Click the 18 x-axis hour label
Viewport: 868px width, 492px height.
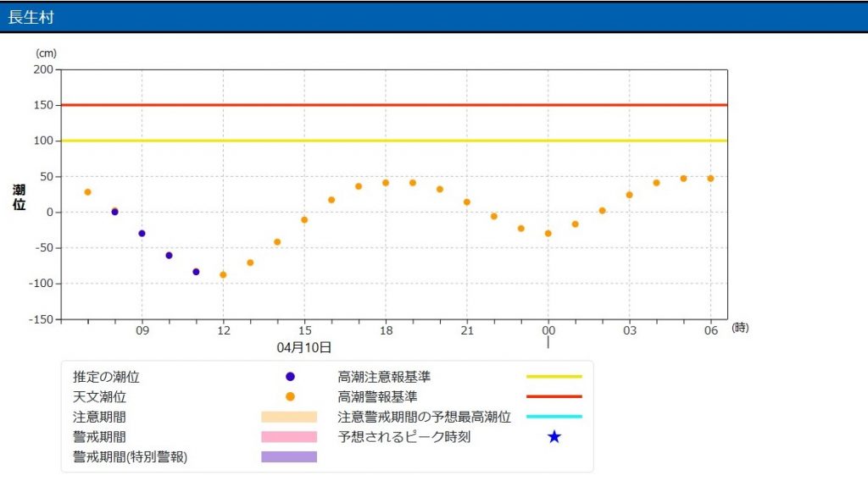(387, 330)
